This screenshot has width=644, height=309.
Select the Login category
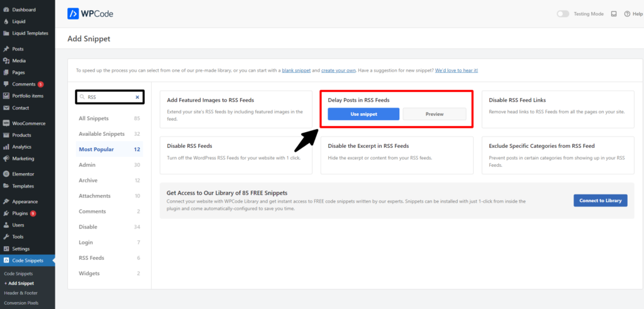click(109, 242)
